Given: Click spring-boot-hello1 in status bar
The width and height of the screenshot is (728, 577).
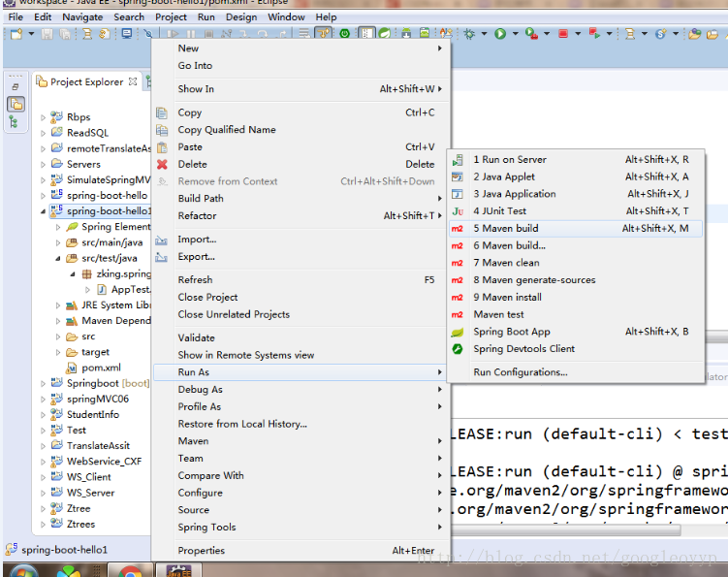Looking at the screenshot, I should click(x=64, y=550).
